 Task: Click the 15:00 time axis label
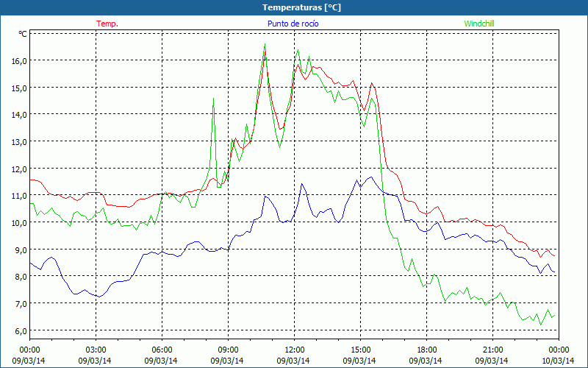(x=360, y=350)
